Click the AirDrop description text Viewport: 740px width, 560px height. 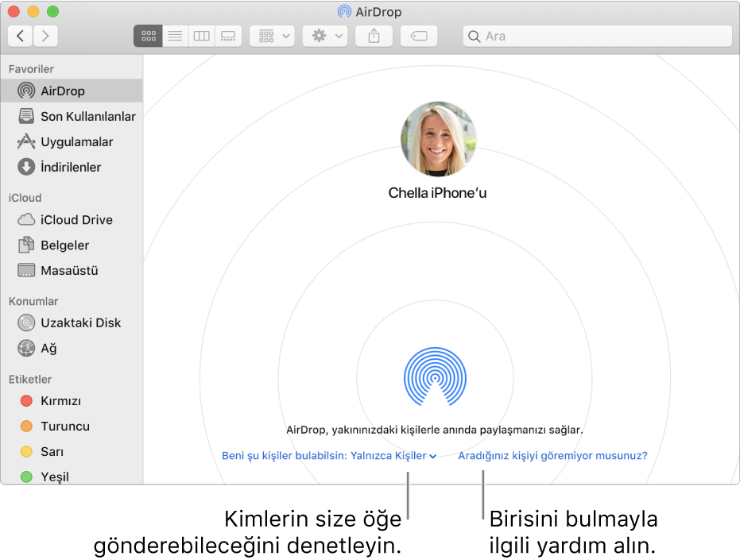coord(435,431)
